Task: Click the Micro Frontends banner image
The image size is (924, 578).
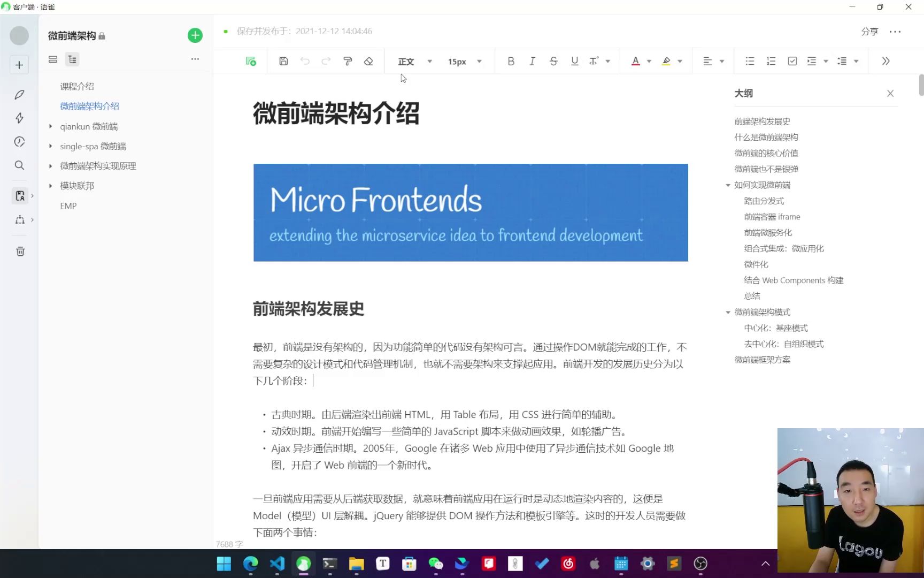Action: coord(471,212)
